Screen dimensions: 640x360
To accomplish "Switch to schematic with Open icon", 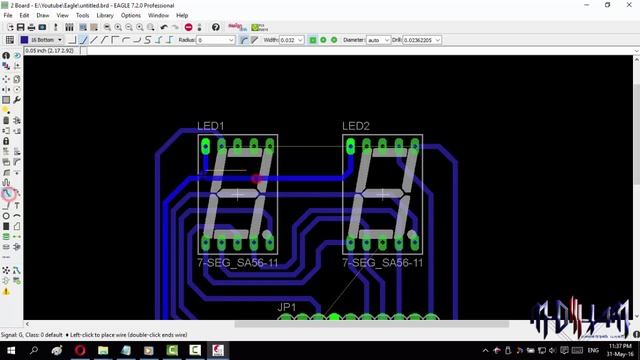I will [10, 27].
